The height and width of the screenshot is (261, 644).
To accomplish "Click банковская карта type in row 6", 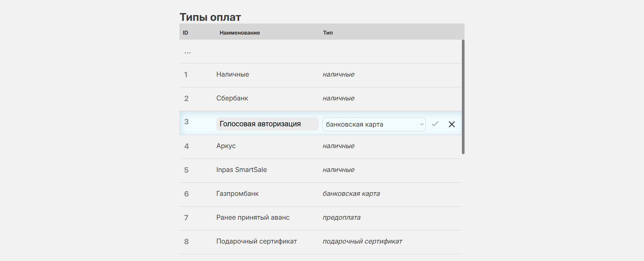I will coord(351,194).
